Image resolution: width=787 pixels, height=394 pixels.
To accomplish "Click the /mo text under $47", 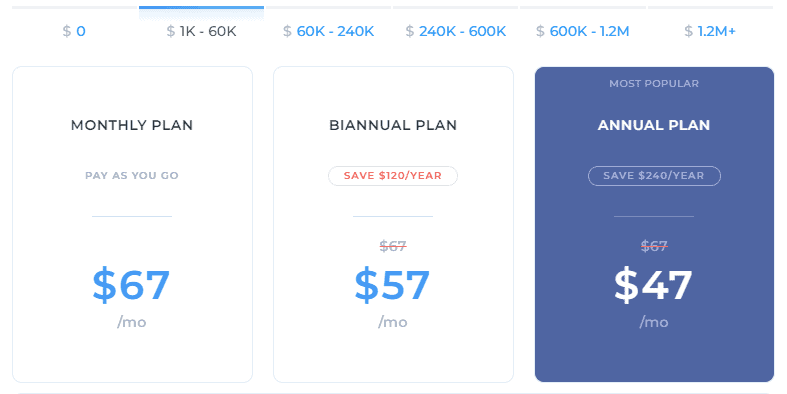I will click(654, 322).
